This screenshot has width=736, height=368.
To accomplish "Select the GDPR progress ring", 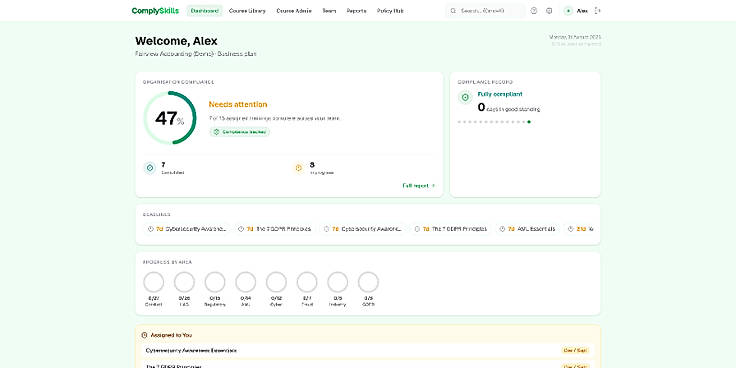I will (x=368, y=282).
